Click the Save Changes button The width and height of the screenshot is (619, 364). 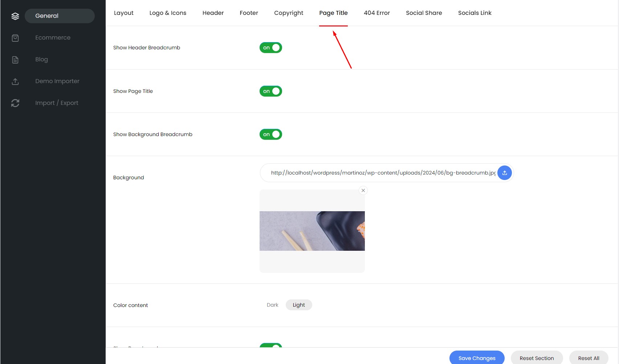(x=477, y=358)
